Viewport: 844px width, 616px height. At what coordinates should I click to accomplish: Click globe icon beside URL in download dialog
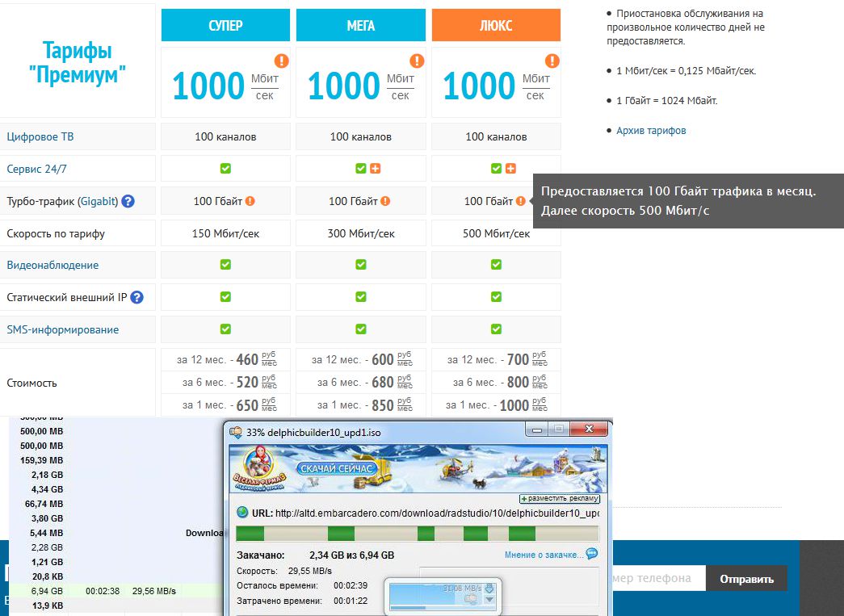[242, 512]
